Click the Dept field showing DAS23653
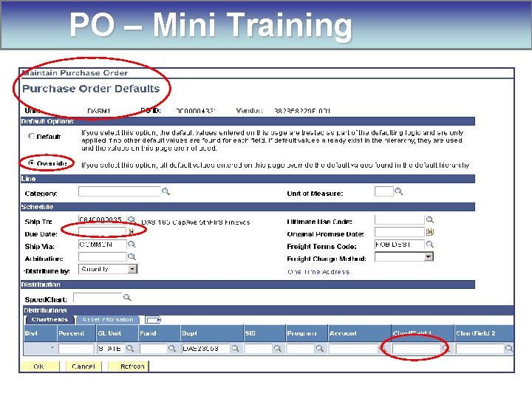The image size is (532, 399). [x=206, y=349]
